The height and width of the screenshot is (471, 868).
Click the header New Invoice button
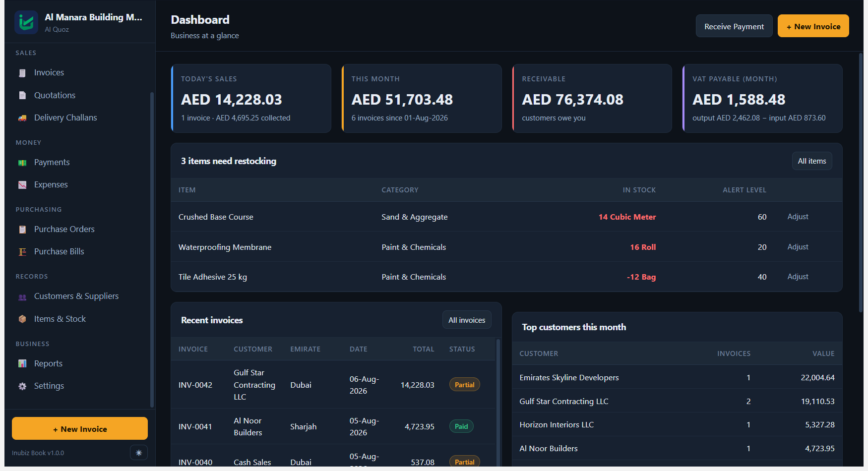[813, 26]
